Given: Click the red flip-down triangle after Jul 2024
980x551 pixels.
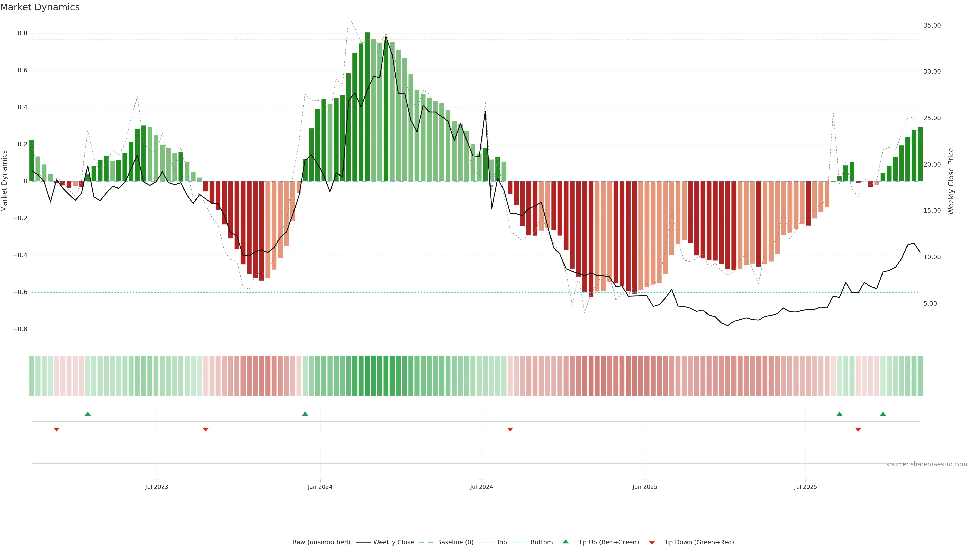Looking at the screenshot, I should click(510, 429).
